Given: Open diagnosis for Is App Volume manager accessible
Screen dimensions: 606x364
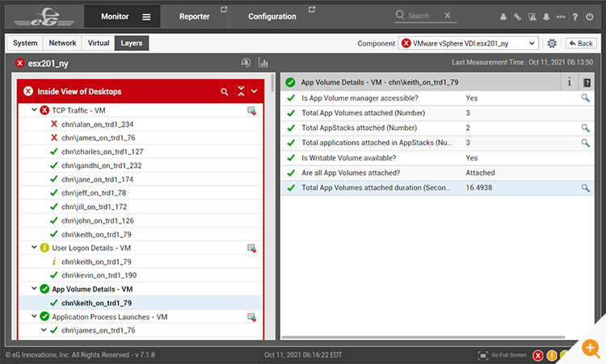Looking at the screenshot, I should pyautogui.click(x=586, y=98).
